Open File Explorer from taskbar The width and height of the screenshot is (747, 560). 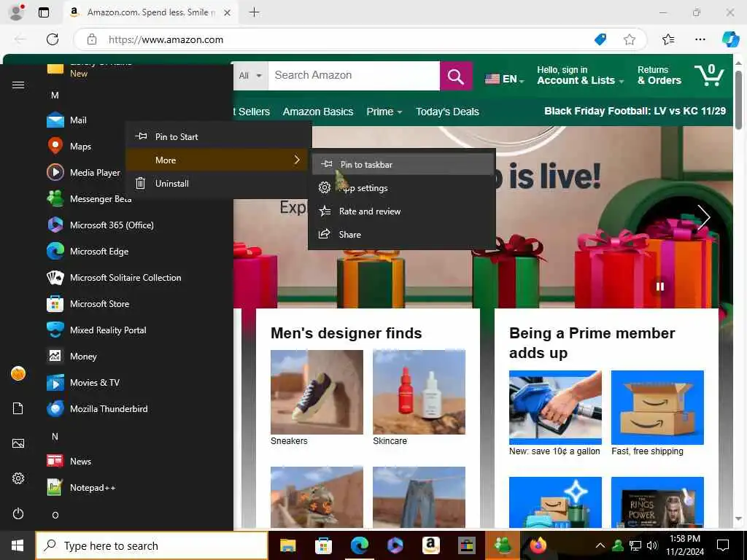click(287, 545)
